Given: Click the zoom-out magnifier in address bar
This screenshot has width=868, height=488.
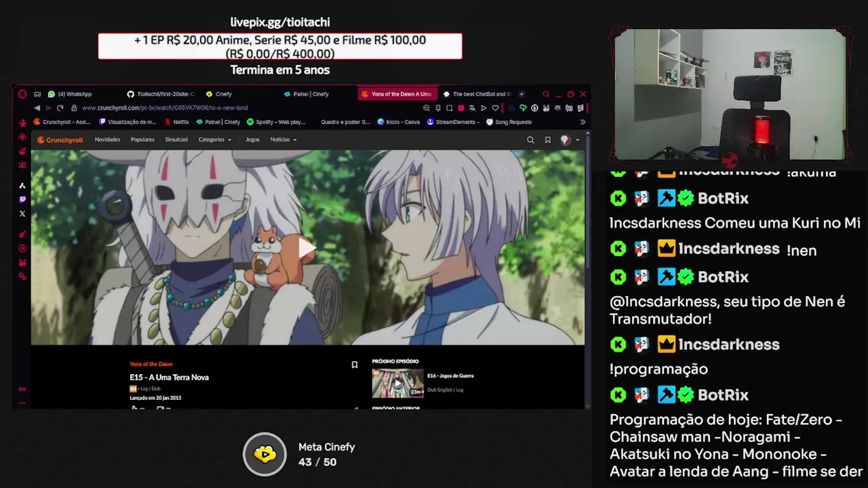Looking at the screenshot, I should point(427,108).
